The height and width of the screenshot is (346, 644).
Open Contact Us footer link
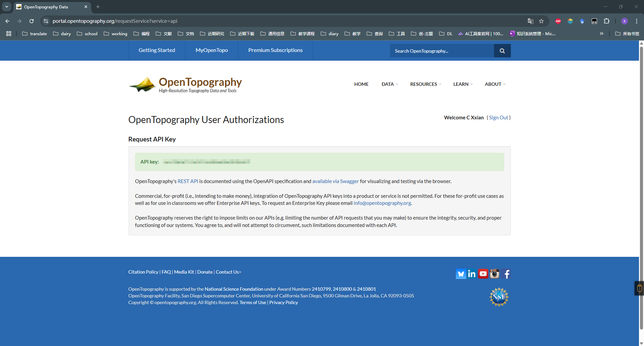point(228,272)
